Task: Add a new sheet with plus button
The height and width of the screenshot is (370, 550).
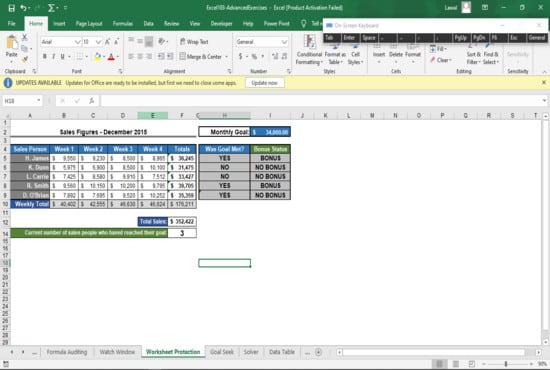Action: coord(318,352)
